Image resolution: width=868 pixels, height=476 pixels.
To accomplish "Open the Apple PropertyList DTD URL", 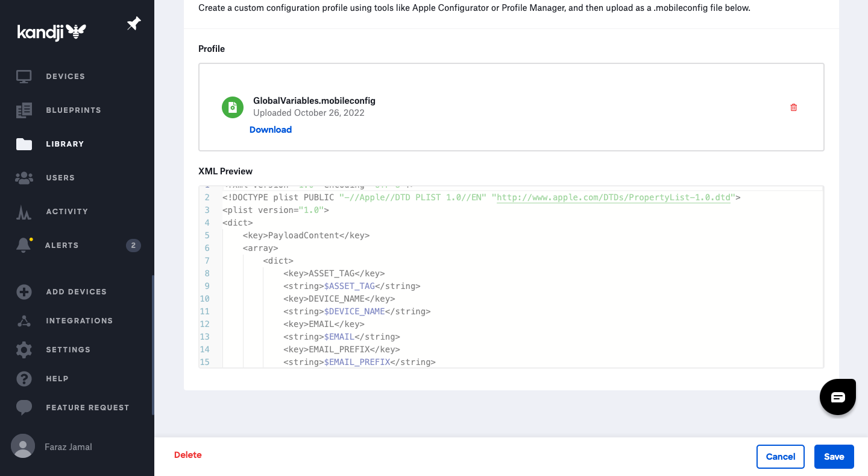I will pos(613,198).
